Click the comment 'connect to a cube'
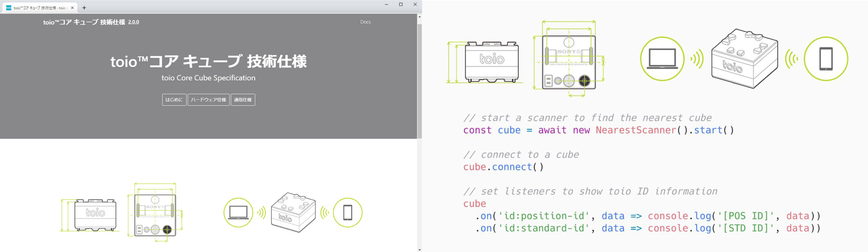 tap(521, 154)
